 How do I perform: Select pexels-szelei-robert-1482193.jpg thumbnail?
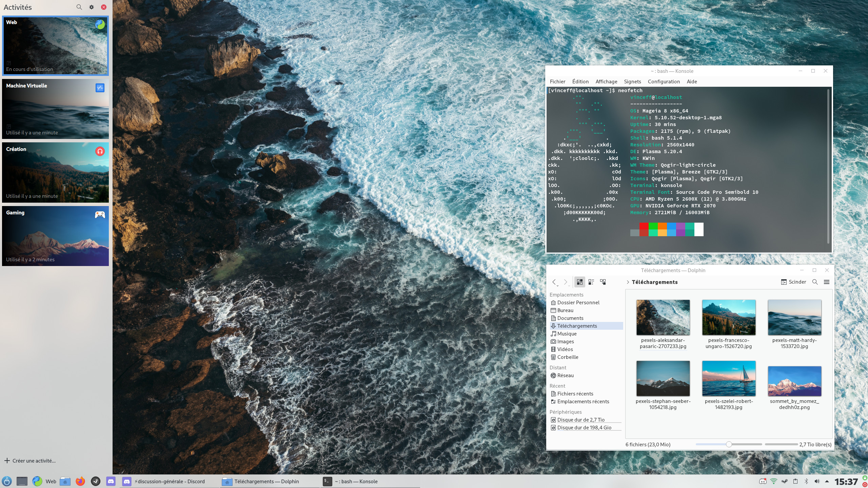[x=729, y=379]
